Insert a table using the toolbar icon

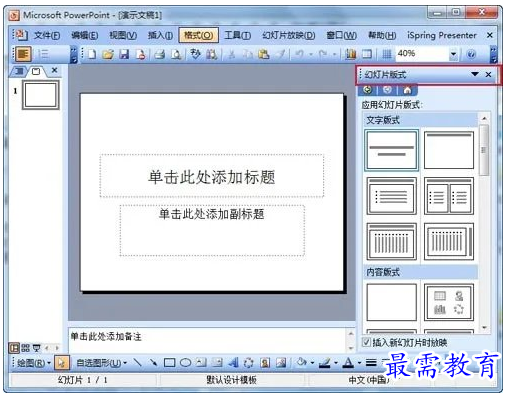coord(367,54)
